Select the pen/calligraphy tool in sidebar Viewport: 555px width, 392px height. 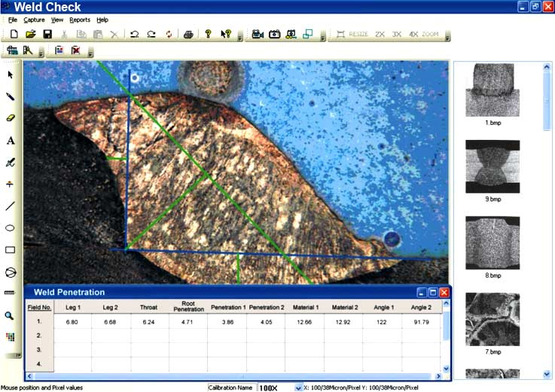pos(11,163)
